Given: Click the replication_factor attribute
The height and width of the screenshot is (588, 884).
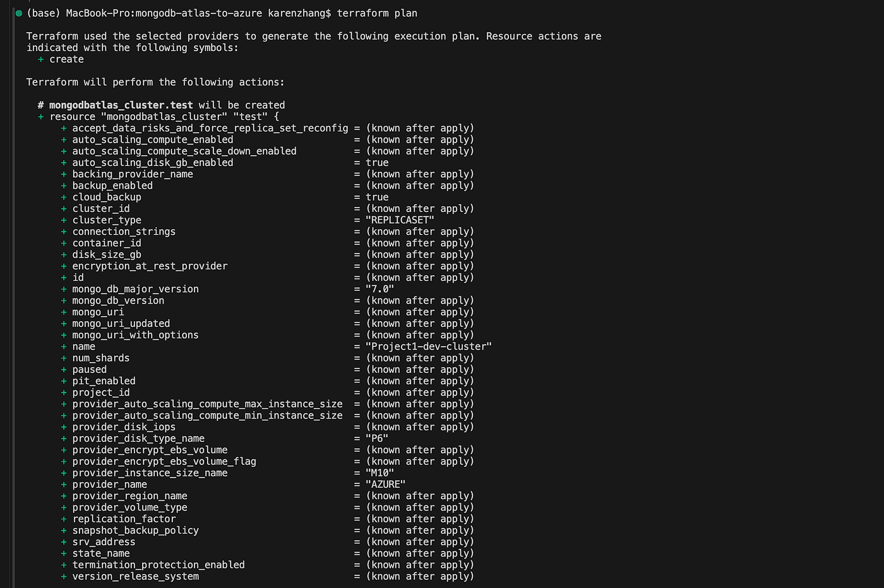Looking at the screenshot, I should (x=124, y=519).
